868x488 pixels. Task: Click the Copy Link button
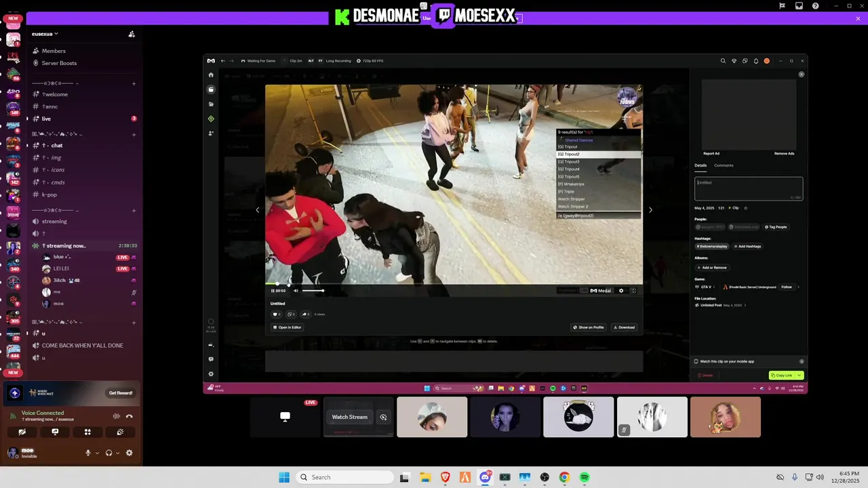tap(782, 375)
